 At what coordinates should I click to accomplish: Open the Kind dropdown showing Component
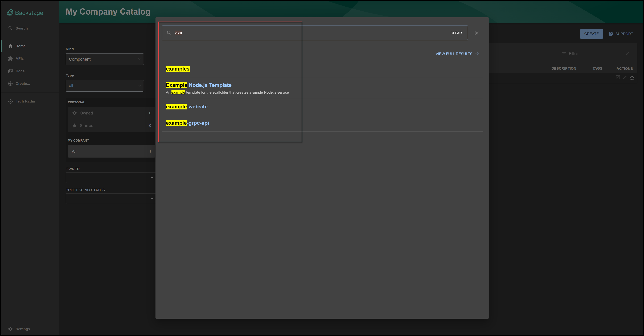(x=105, y=59)
